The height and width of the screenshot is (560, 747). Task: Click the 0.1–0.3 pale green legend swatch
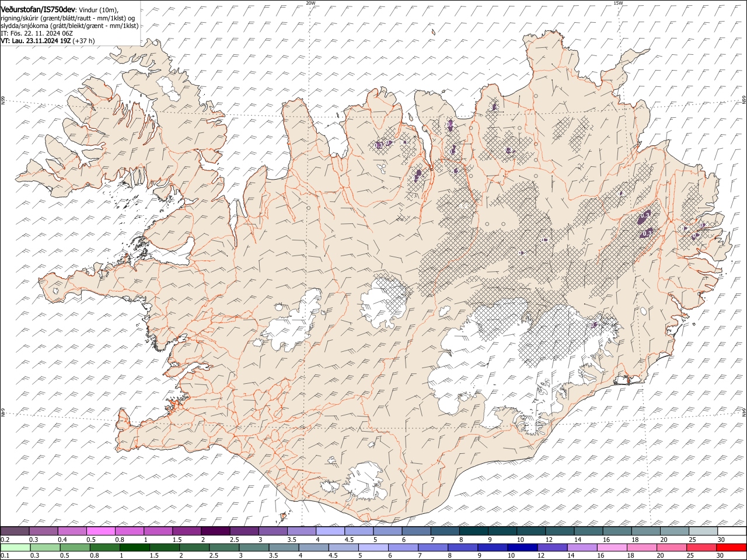click(x=15, y=547)
